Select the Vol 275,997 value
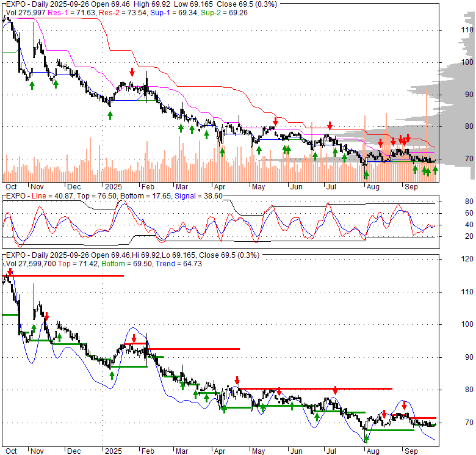The image size is (476, 455). (x=26, y=13)
